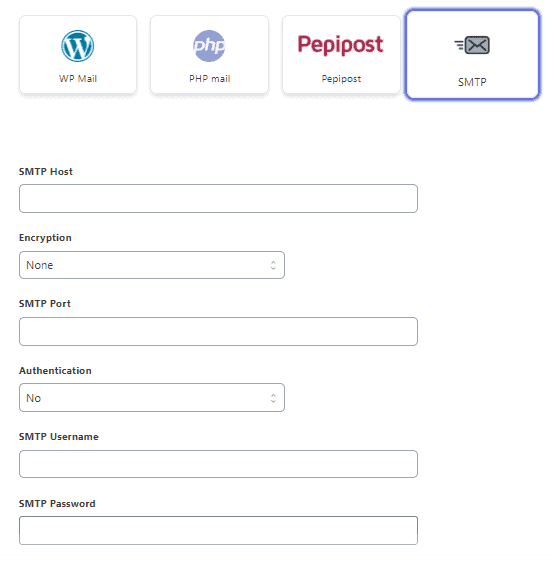
Task: Open the Encryption dropdown
Action: point(152,265)
